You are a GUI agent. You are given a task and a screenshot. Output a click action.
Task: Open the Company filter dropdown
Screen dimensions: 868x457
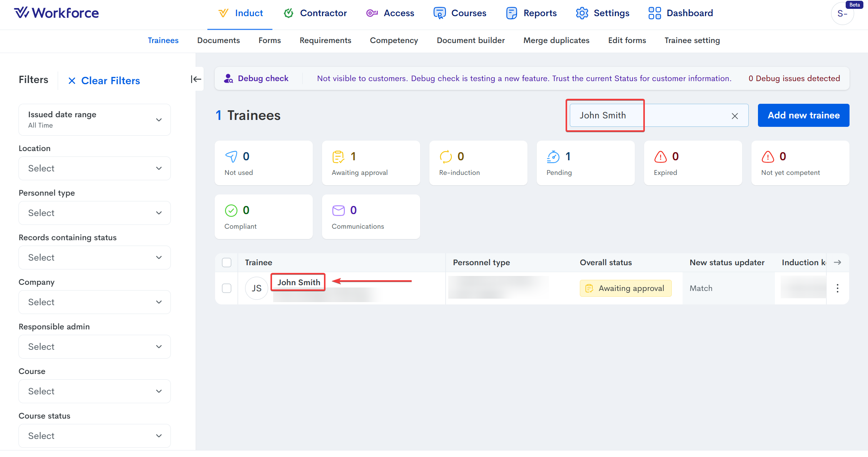94,302
